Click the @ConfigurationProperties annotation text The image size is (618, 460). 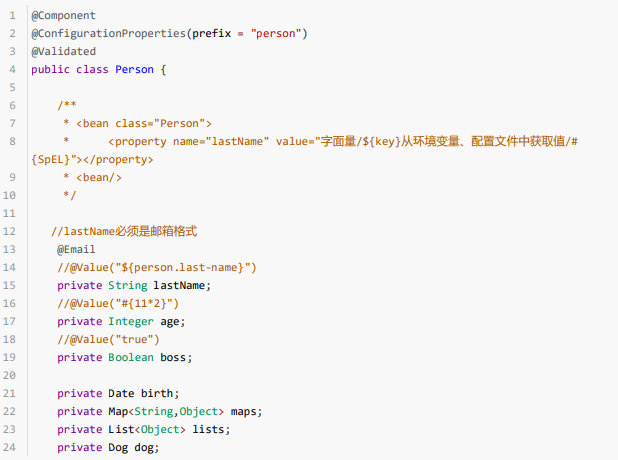point(108,34)
